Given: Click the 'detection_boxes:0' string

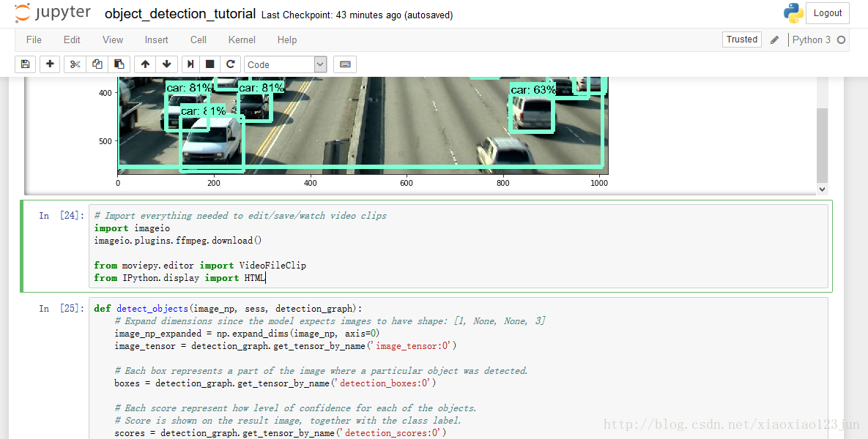Looking at the screenshot, I should pos(385,383).
